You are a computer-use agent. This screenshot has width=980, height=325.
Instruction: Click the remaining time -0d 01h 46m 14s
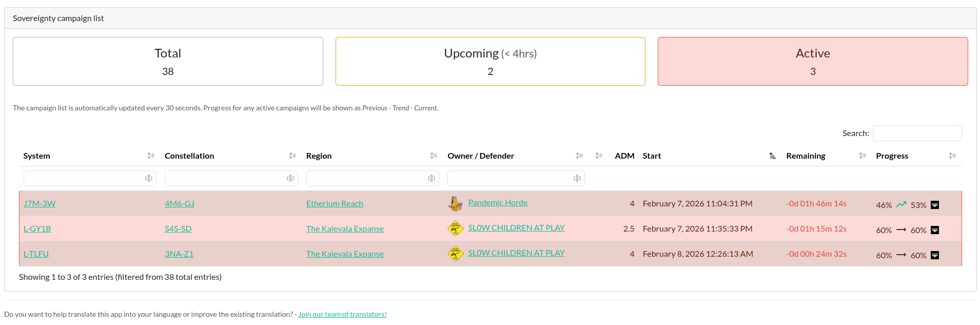[816, 203]
